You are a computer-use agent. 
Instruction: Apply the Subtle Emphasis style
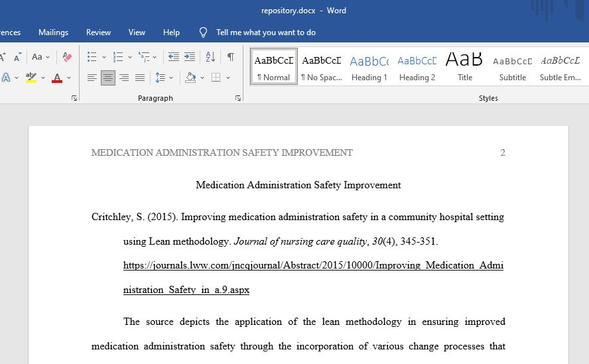(x=560, y=66)
